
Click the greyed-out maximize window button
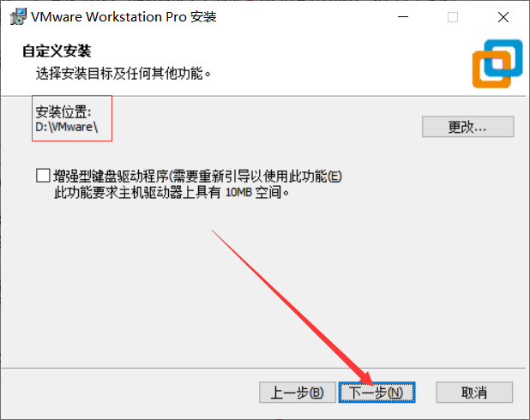[x=453, y=17]
